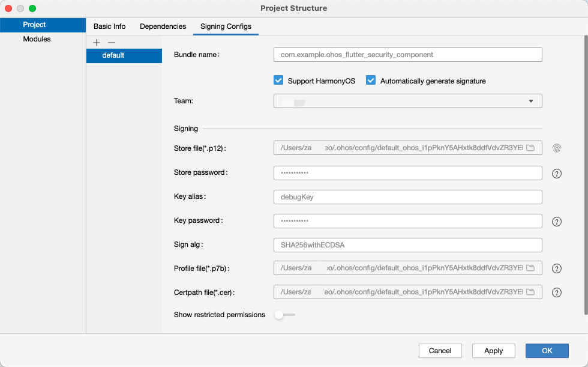Viewport: 588px width, 367px height.
Task: Switch to the Basic Info tab
Action: (109, 26)
